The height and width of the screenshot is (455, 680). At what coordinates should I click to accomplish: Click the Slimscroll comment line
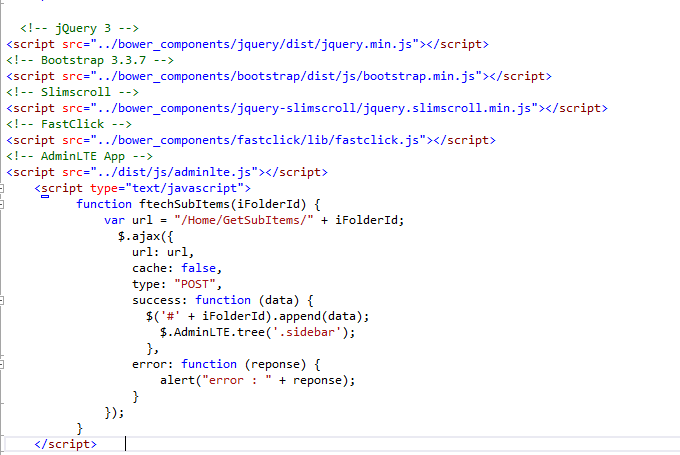point(72,92)
